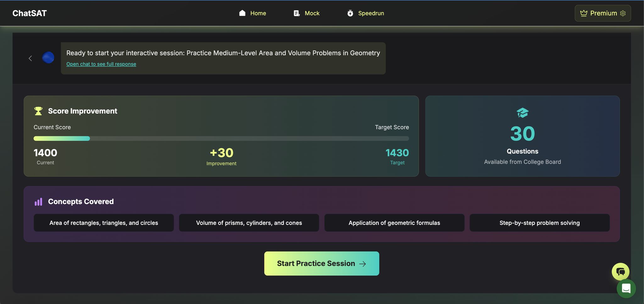Click the Speedrun stopwatch icon
This screenshot has height=304, width=644.
pyautogui.click(x=350, y=13)
